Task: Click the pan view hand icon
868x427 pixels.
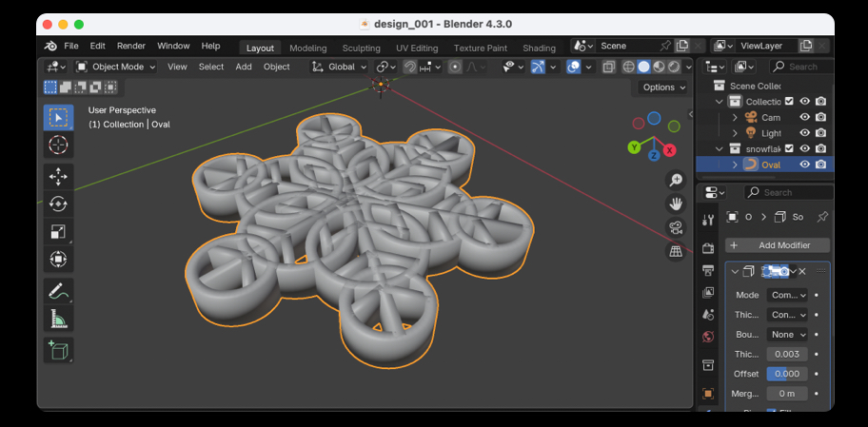Action: (676, 204)
